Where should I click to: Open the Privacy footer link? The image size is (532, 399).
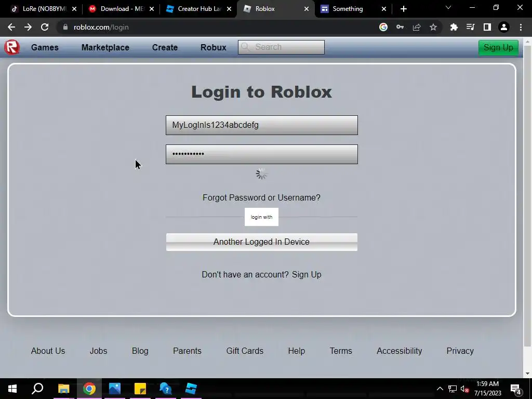pyautogui.click(x=460, y=351)
